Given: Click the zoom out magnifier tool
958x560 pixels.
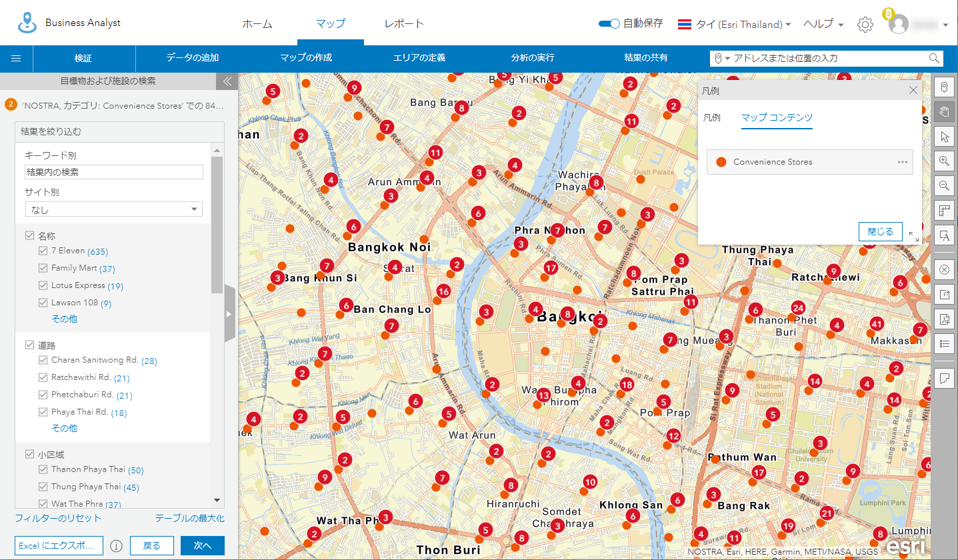Looking at the screenshot, I should coord(944,185).
